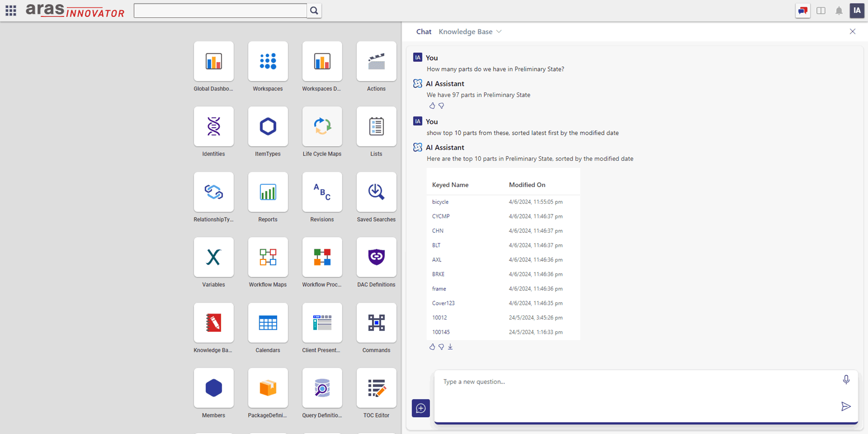Screen dimensions: 868x434
Task: Click the Keyed Name column header
Action: point(450,185)
